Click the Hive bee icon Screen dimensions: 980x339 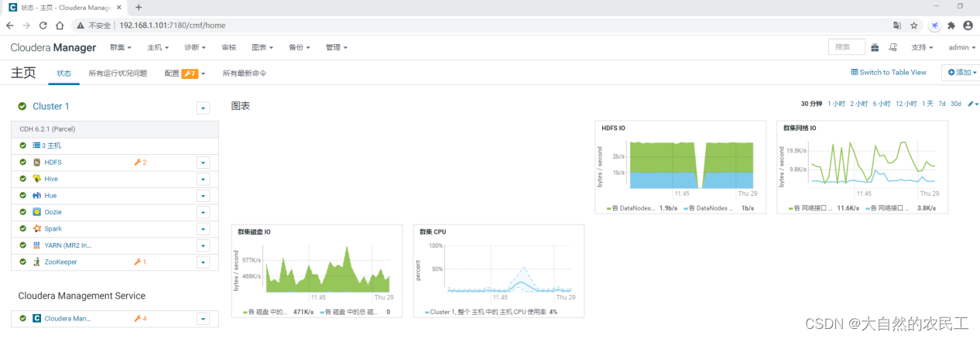click(x=36, y=179)
